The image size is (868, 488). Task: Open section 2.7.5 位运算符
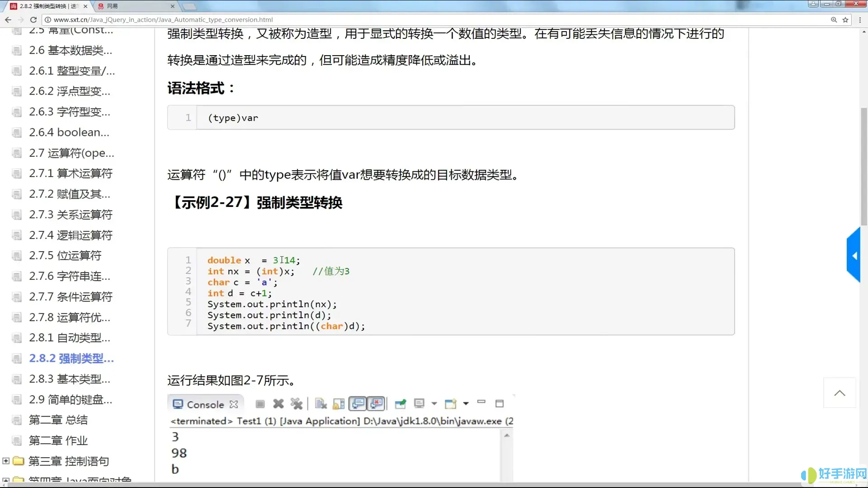(65, 256)
